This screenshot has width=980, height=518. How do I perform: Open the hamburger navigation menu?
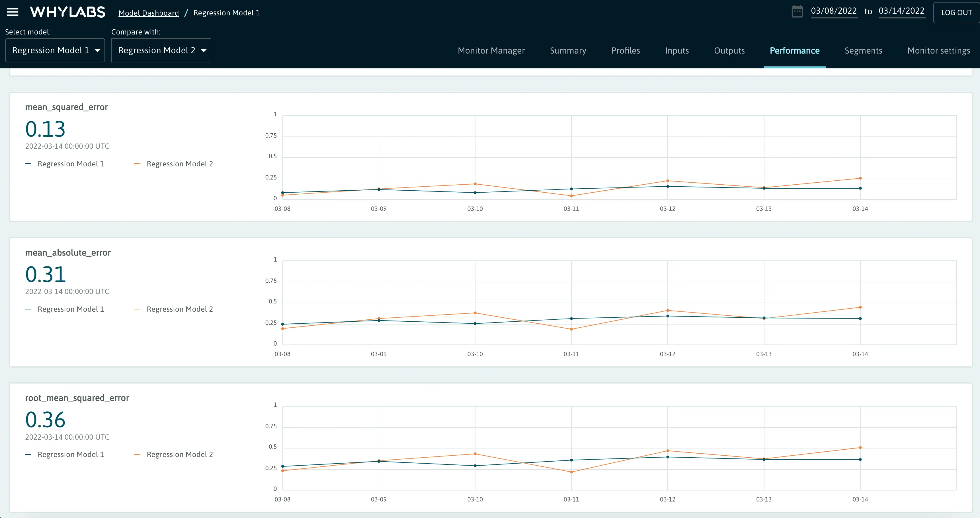coord(13,12)
